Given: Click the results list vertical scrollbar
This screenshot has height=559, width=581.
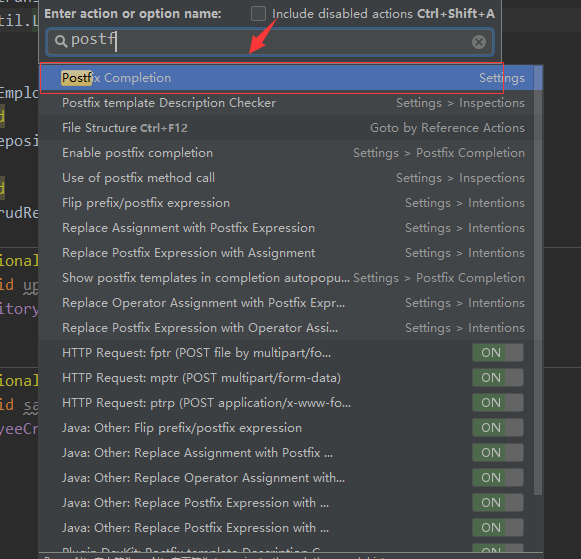Looking at the screenshot, I should (538, 280).
